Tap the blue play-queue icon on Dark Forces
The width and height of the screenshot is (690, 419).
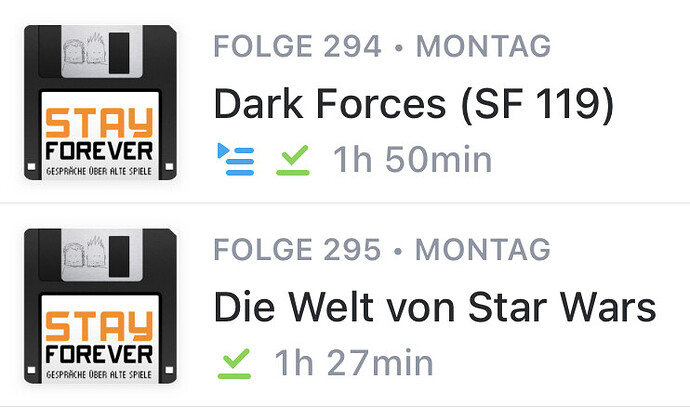tap(236, 159)
